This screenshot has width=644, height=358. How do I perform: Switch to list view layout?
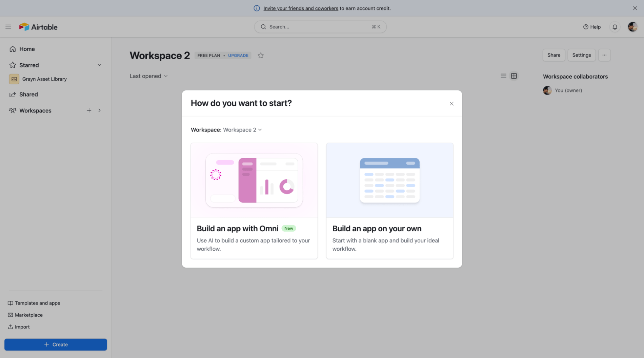coord(503,76)
